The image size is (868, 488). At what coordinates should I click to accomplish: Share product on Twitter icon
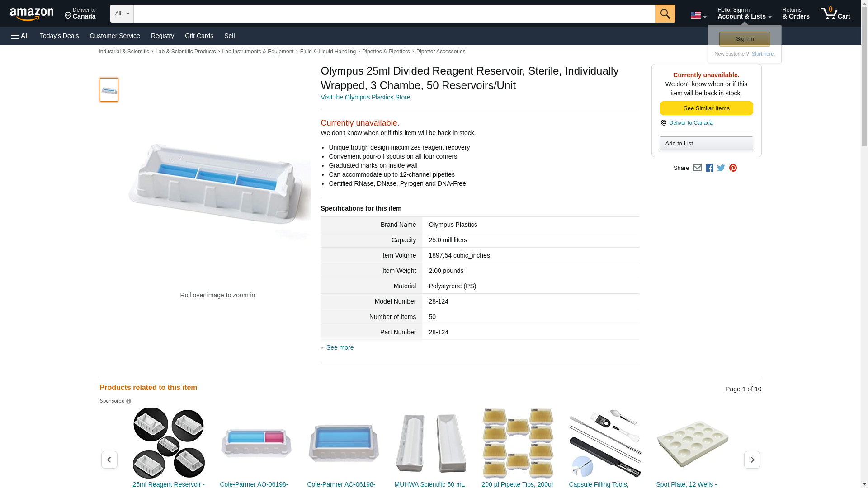coord(721,168)
